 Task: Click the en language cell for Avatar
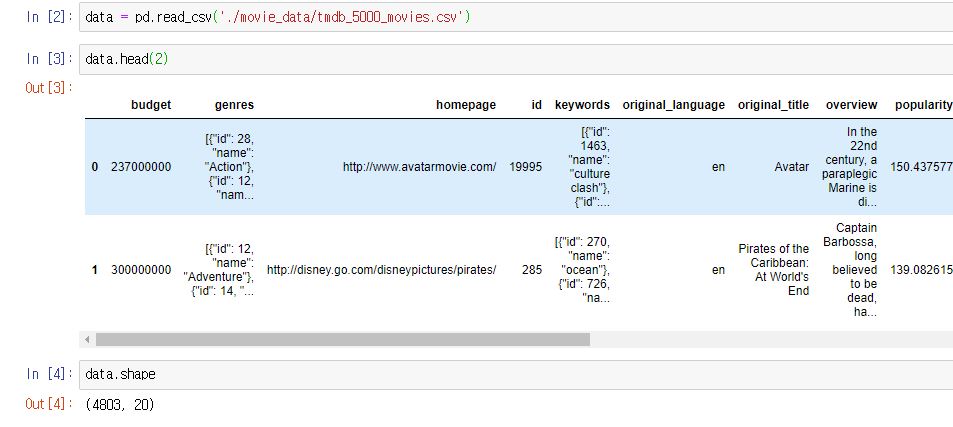718,167
